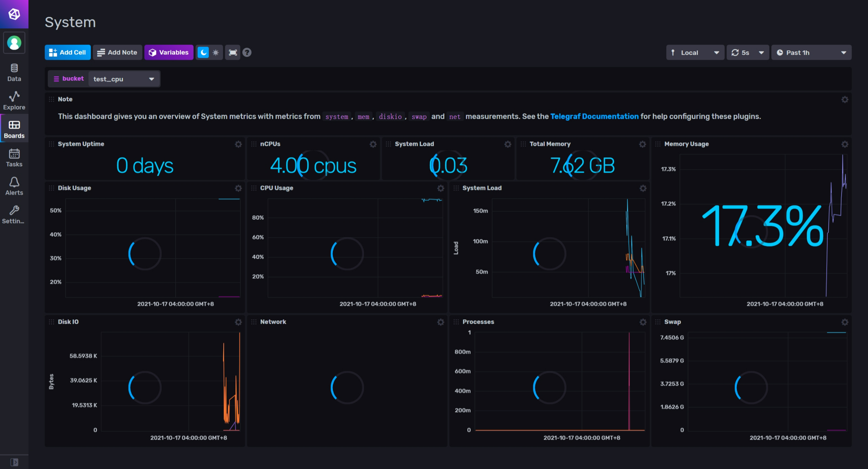This screenshot has width=868, height=469.
Task: Collapse the sidebar navigation toggle
Action: pyautogui.click(x=14, y=462)
